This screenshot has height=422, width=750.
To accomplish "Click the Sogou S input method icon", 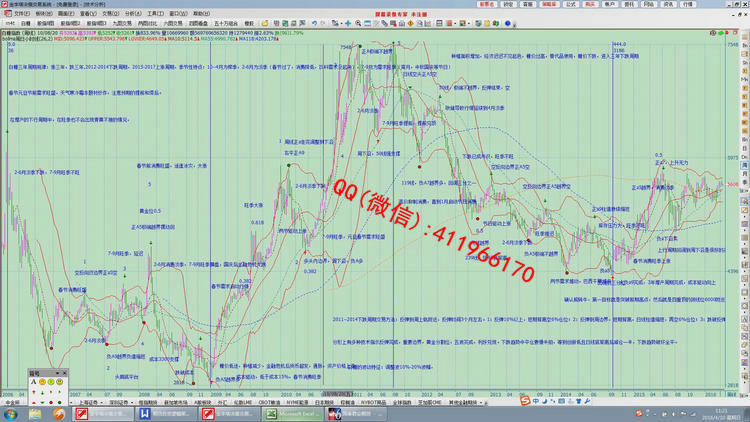I will [x=525, y=401].
